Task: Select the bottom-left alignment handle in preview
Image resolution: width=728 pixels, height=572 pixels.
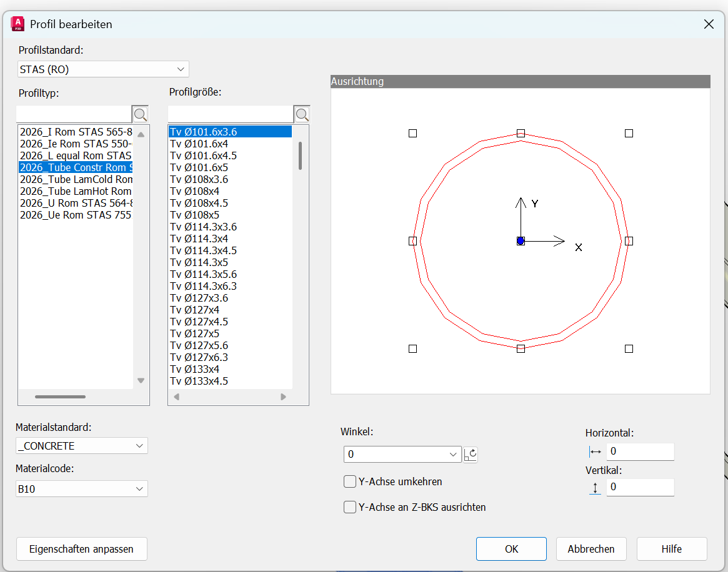Action: tap(412, 348)
